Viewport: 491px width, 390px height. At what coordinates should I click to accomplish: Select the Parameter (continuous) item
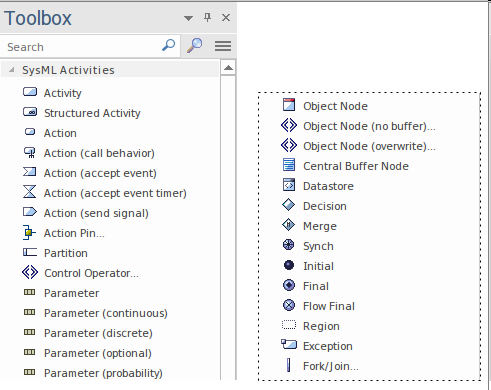(95, 313)
